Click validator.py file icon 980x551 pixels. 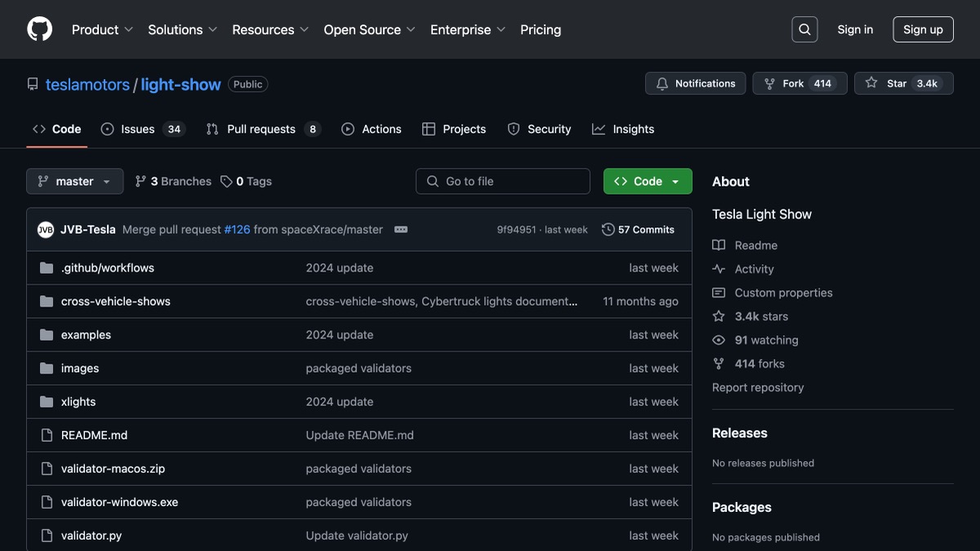coord(47,535)
